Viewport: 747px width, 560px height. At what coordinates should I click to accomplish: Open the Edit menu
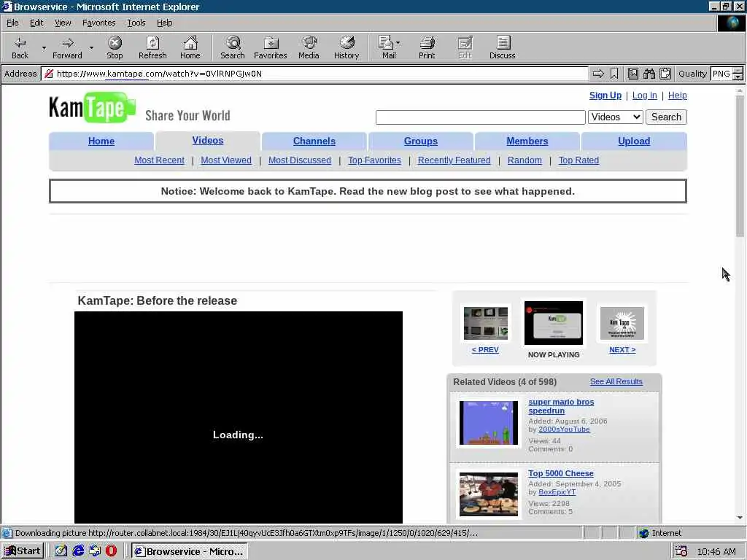(x=36, y=23)
